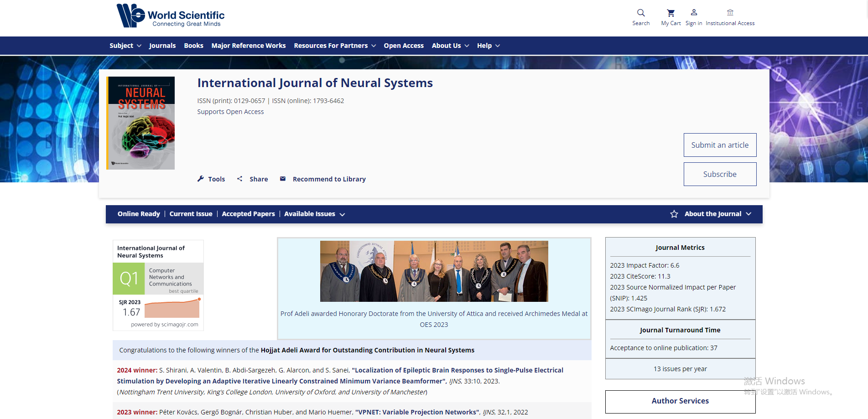868x419 pixels.
Task: Click the Supports Open Access link
Action: 230,112
